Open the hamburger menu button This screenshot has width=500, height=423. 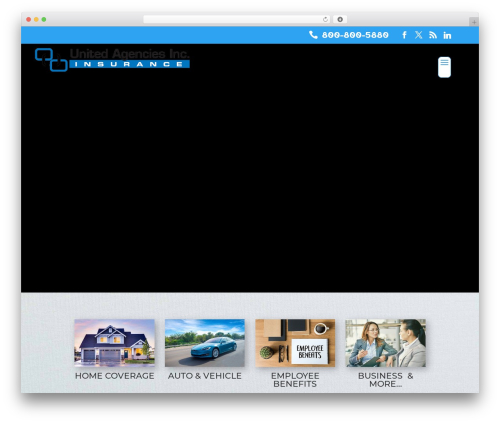[444, 67]
